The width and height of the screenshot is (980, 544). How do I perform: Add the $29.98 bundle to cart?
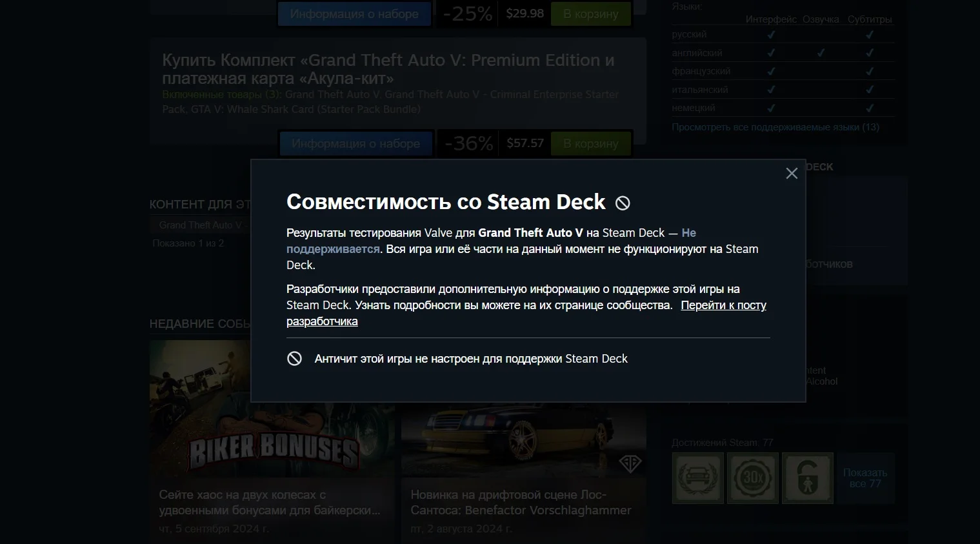590,14
